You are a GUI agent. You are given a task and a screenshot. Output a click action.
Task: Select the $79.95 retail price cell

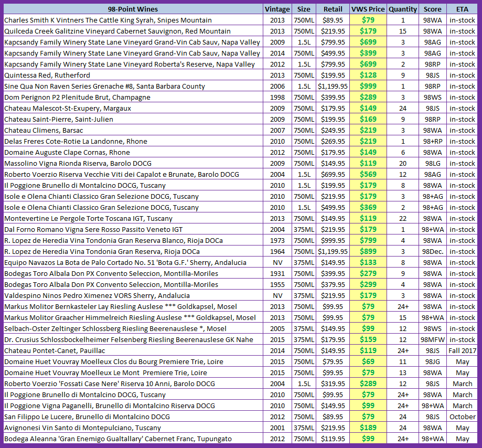pyautogui.click(x=333, y=362)
